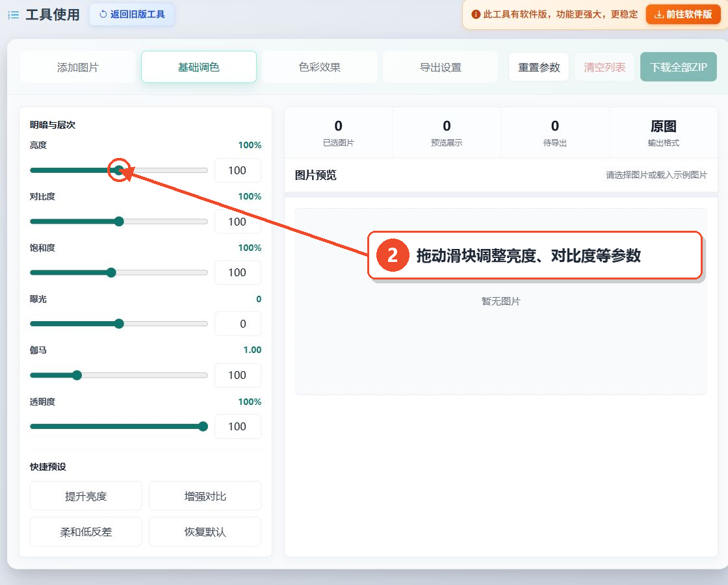Click 重置参数 button
The width and height of the screenshot is (728, 585).
539,68
